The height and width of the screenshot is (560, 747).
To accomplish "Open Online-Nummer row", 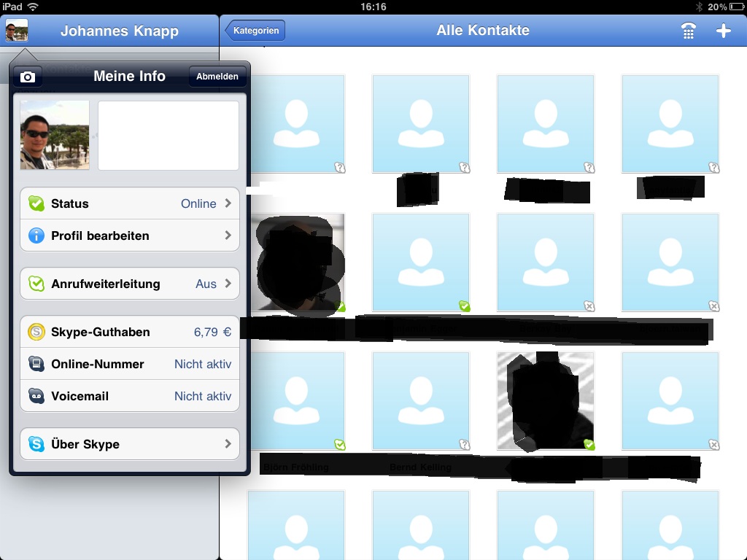I will [x=130, y=364].
